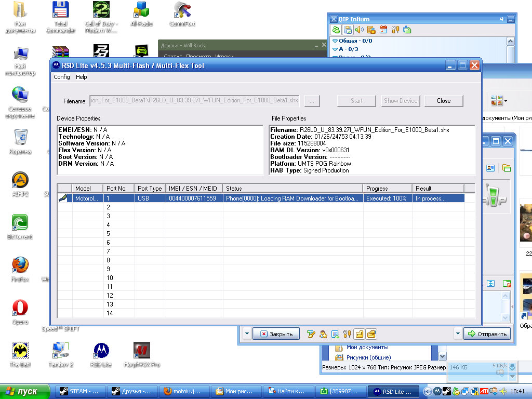The height and width of the screenshot is (399, 532).
Task: Open dropdown arrow left of 'Отправить'
Action: click(458, 334)
